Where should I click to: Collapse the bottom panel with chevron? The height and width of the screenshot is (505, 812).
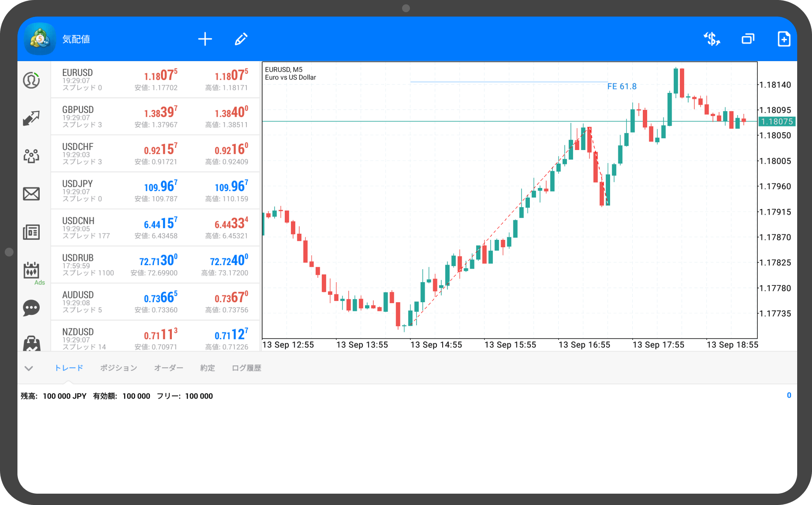[x=29, y=369]
